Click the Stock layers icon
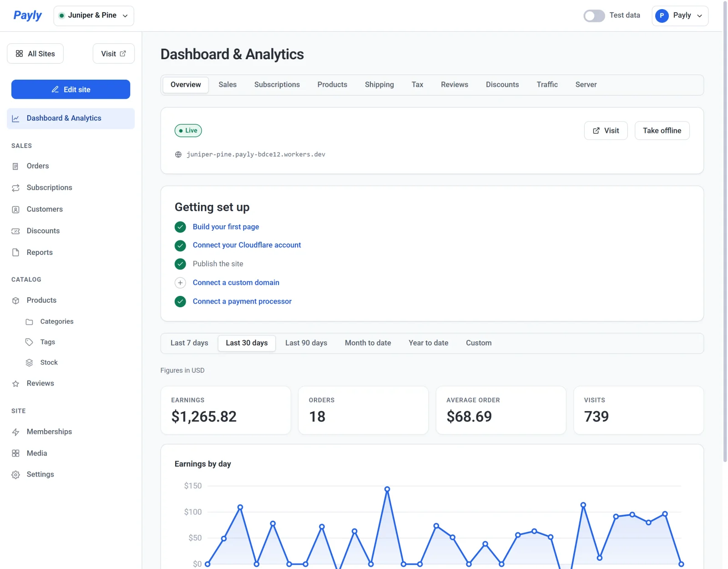Viewport: 728px width, 569px height. [29, 362]
